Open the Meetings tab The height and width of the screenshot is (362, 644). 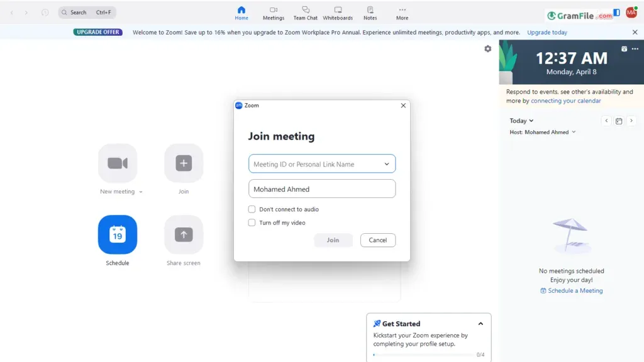tap(274, 13)
